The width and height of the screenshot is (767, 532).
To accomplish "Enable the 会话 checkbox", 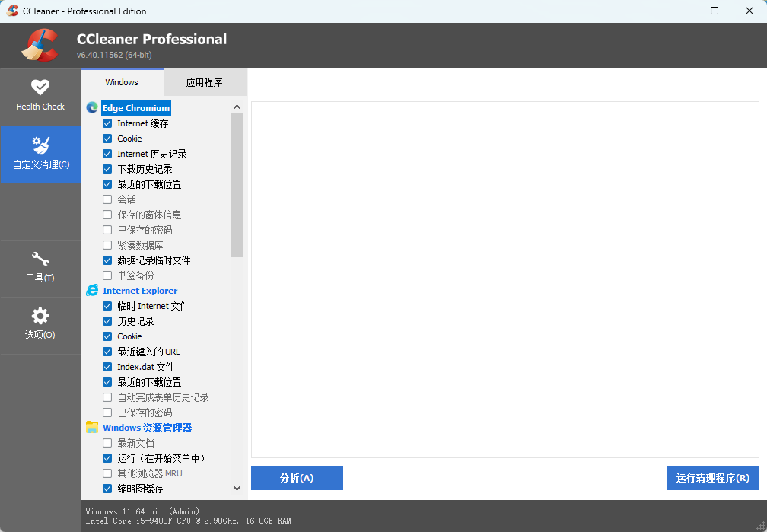I will point(107,199).
